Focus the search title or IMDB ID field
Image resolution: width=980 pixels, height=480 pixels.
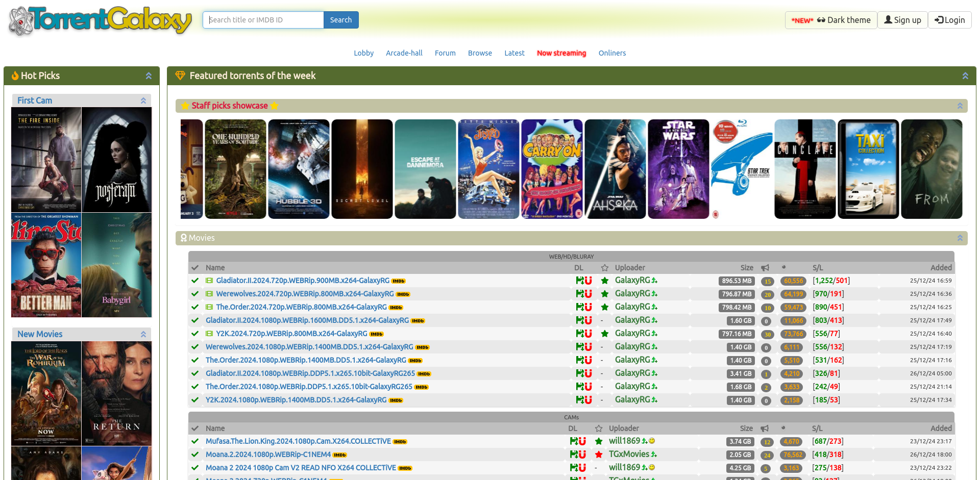263,20
